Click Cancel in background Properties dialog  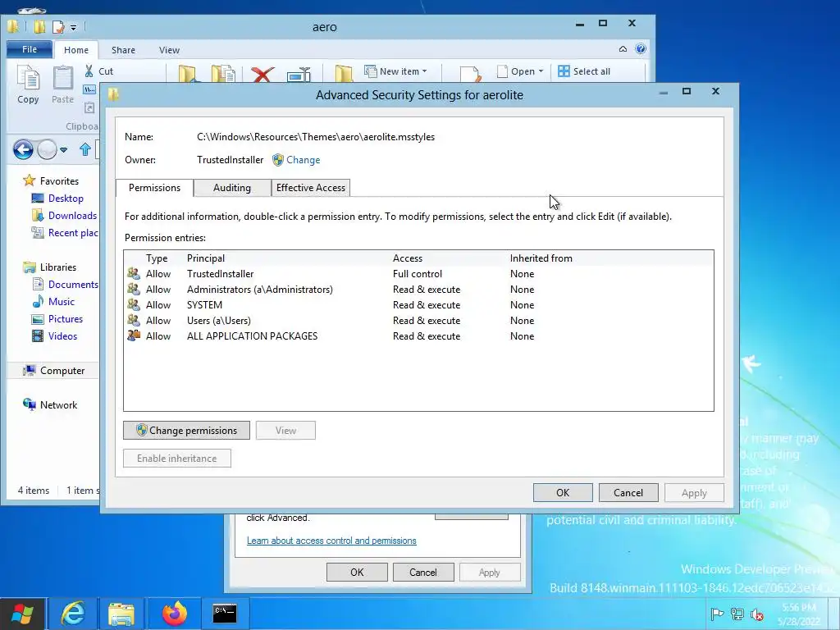click(x=423, y=572)
